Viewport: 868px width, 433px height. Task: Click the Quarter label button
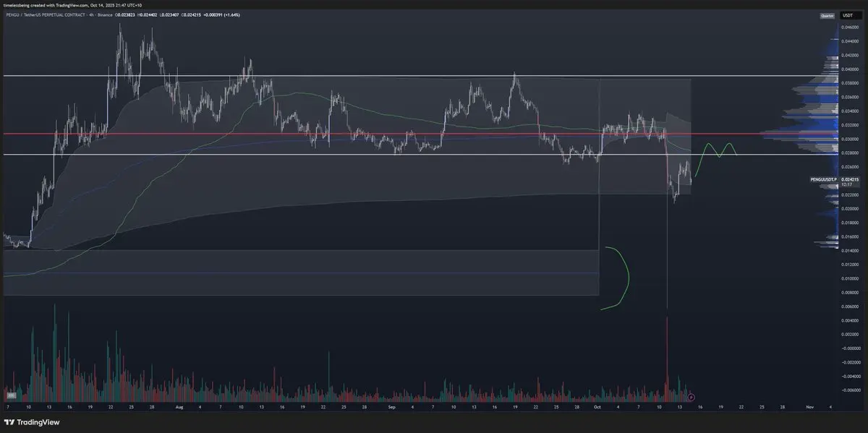click(x=827, y=16)
